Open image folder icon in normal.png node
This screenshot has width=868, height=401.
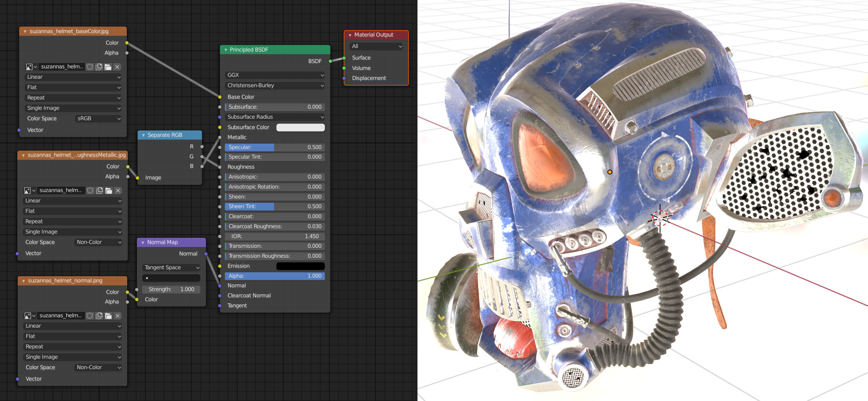tap(108, 316)
